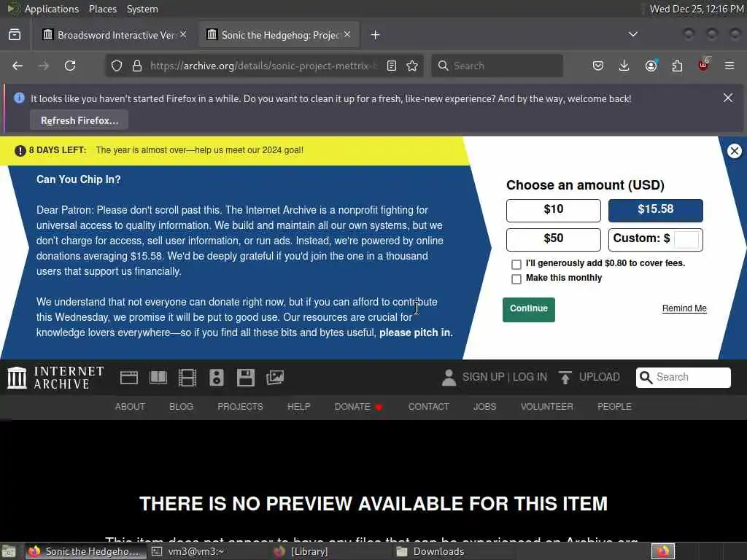Open BLOG in Archive navigation
Image resolution: width=747 pixels, height=560 pixels.
pyautogui.click(x=182, y=407)
